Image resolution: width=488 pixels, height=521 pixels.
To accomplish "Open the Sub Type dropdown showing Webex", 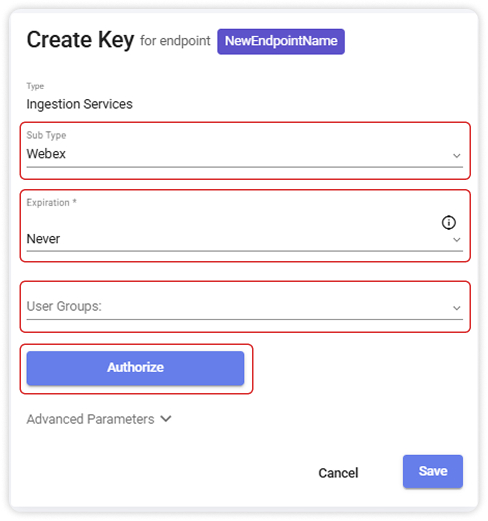I will click(245, 151).
